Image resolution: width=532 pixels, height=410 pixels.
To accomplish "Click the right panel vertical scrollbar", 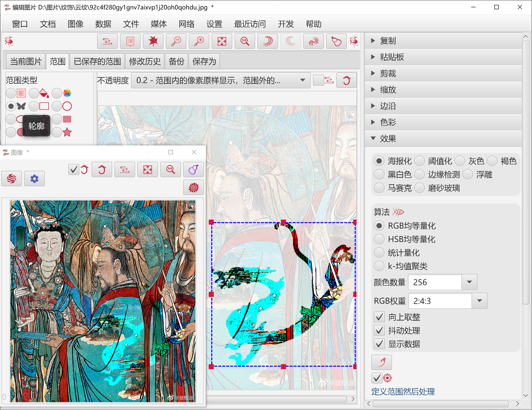I will click(x=526, y=173).
